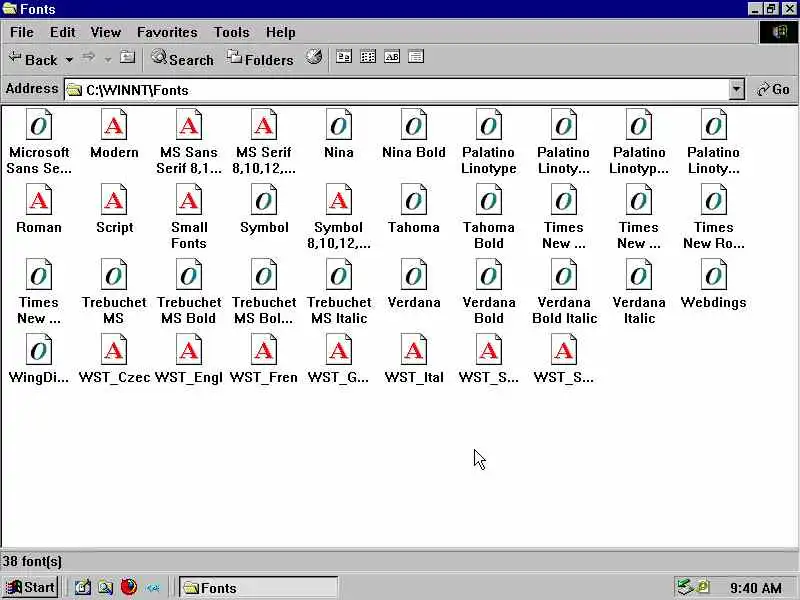
Task: Click the '38 font(s)' status bar text
Action: (x=32, y=561)
